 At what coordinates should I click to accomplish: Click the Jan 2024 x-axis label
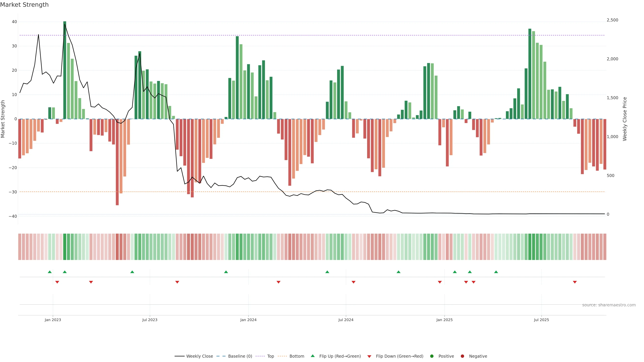click(x=248, y=320)
